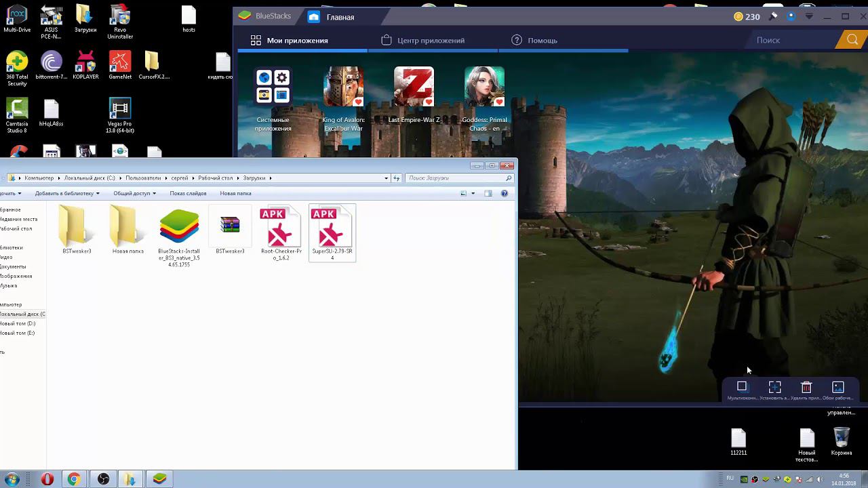Open the Помощь tab

pos(534,41)
